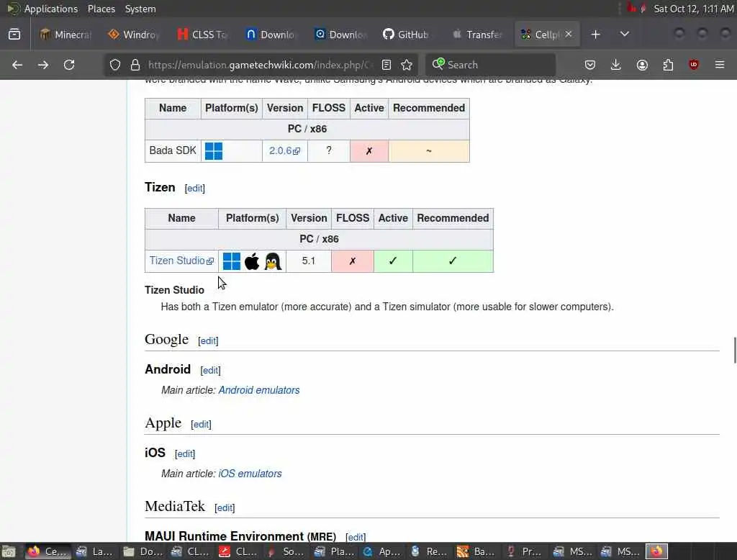Image resolution: width=737 pixels, height=560 pixels.
Task: Click the Firefox icon at taskbar end
Action: pyautogui.click(x=656, y=551)
